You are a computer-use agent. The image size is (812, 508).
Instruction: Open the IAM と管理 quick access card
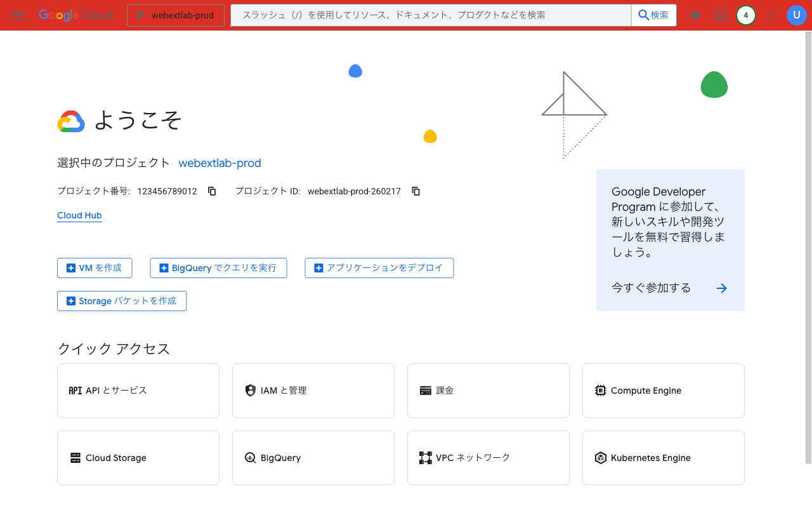tap(313, 391)
